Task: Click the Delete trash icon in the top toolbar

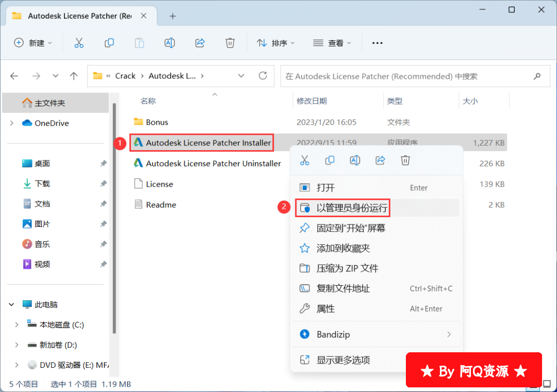Action: [230, 43]
